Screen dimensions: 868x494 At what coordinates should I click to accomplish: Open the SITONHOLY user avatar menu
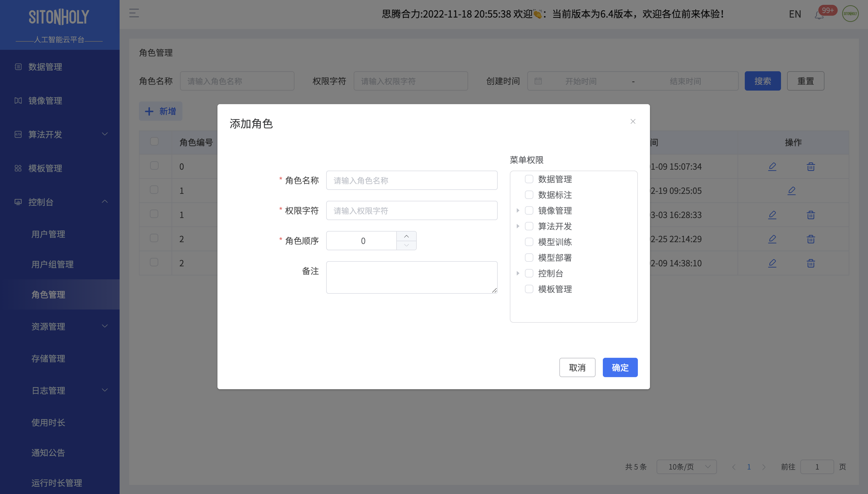(x=850, y=14)
